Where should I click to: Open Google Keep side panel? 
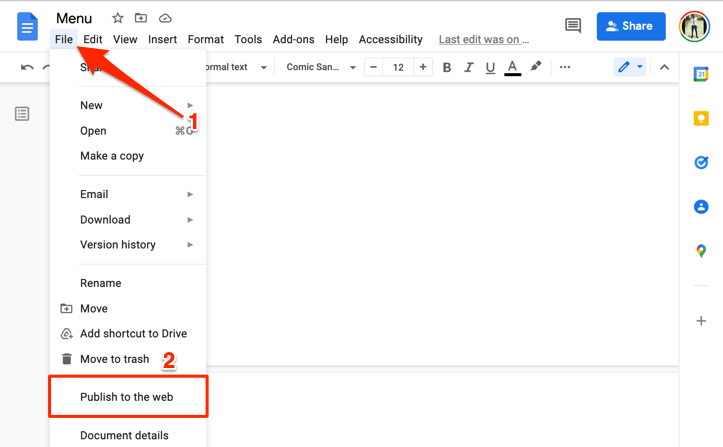coord(701,119)
